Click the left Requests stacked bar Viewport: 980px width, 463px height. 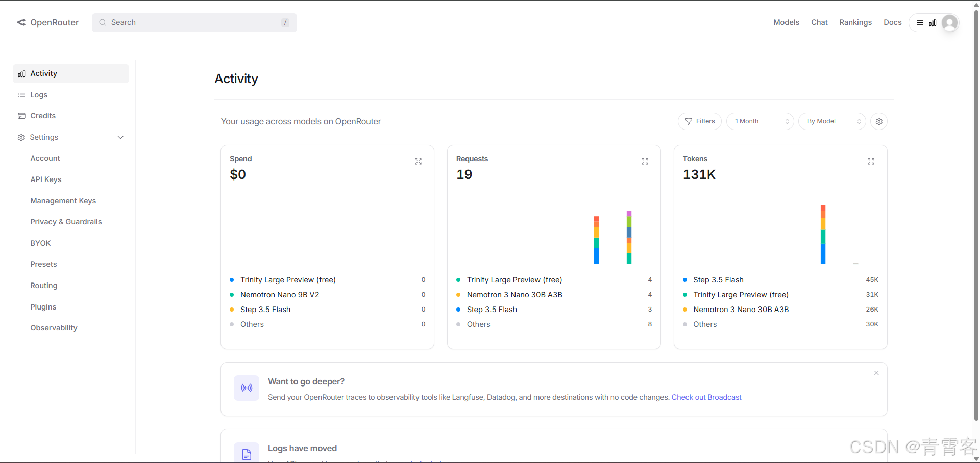(x=596, y=240)
